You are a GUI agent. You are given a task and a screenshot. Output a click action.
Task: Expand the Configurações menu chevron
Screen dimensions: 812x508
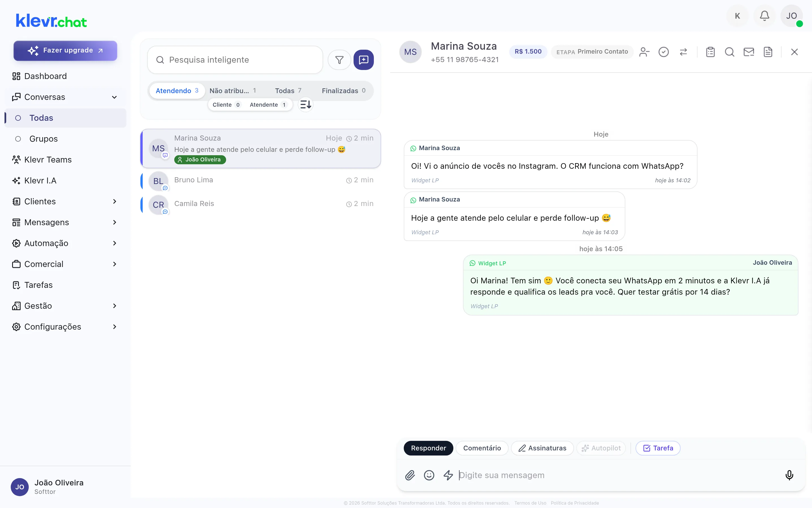(114, 327)
